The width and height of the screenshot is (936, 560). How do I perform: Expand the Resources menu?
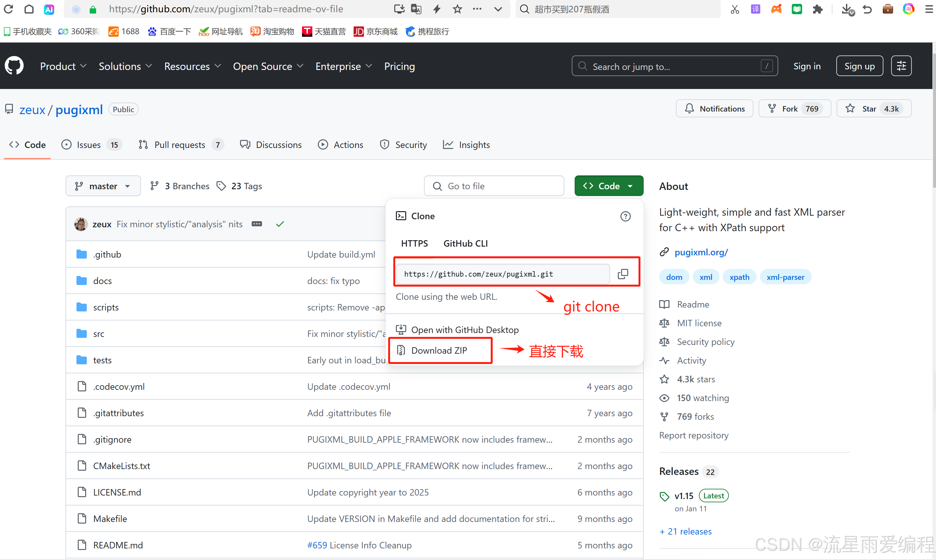(x=193, y=66)
